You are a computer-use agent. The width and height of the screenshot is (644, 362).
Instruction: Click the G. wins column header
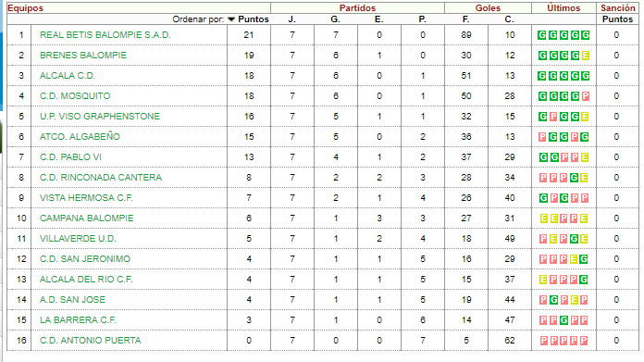(x=336, y=19)
